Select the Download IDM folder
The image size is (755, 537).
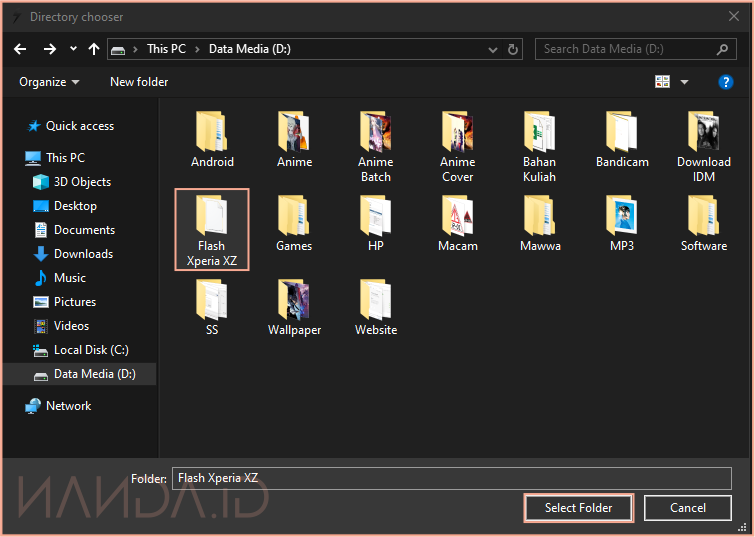tap(704, 147)
